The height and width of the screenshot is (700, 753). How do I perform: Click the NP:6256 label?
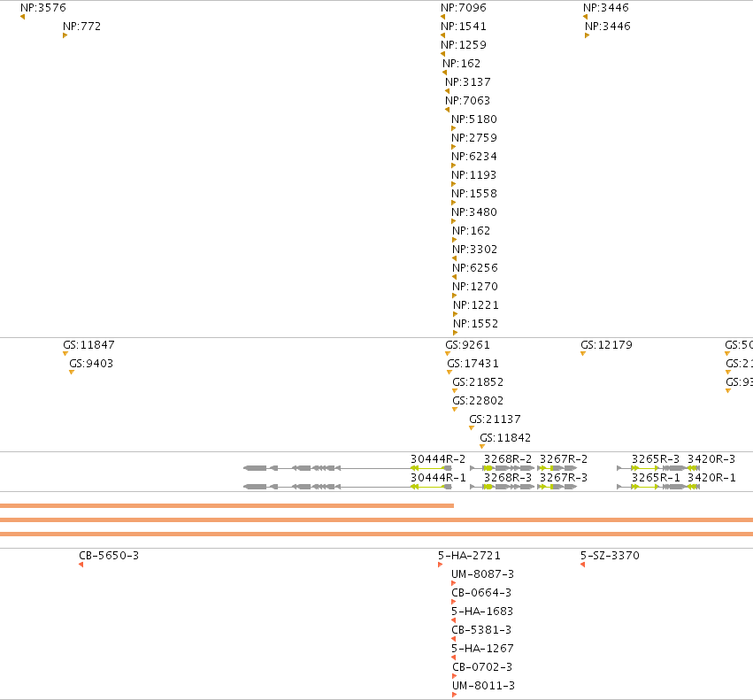tap(475, 268)
